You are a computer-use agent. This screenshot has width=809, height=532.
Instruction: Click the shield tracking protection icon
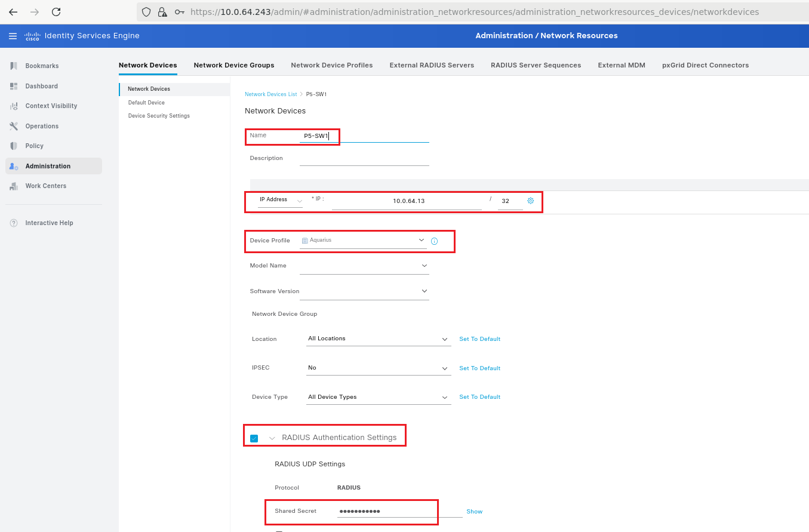(x=146, y=12)
